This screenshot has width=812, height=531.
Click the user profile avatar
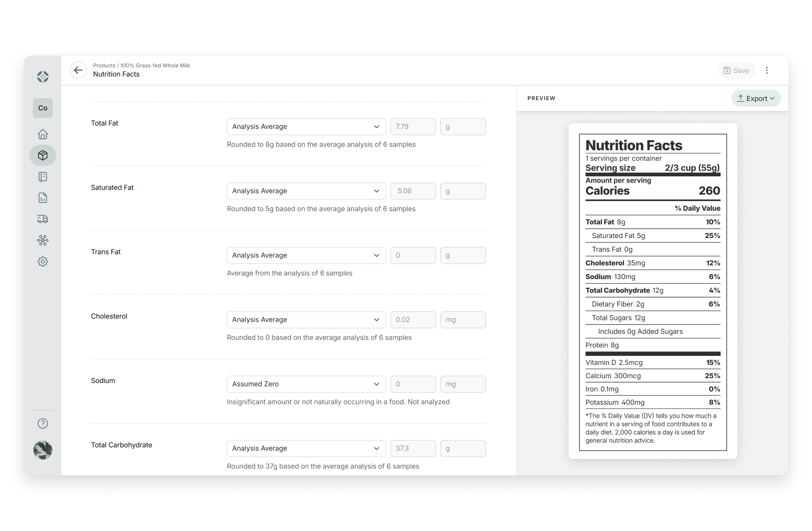click(42, 450)
